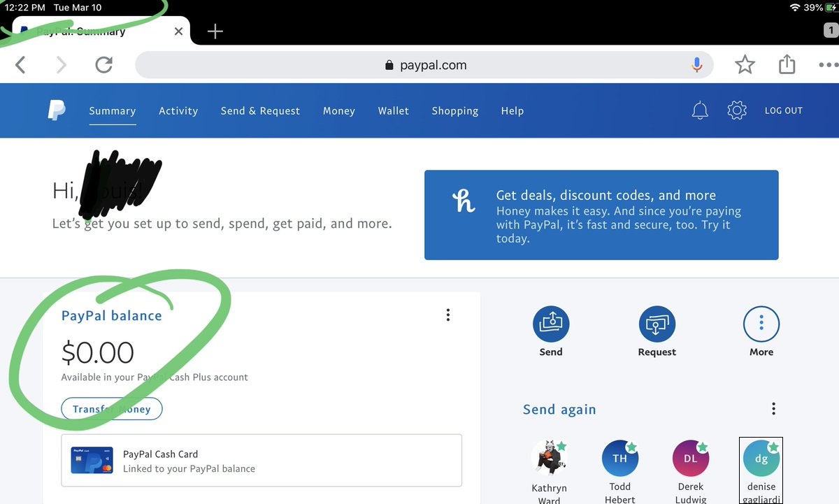Viewport: 839px width, 504px height.
Task: Close the PayPal Summary tab
Action: tap(178, 31)
